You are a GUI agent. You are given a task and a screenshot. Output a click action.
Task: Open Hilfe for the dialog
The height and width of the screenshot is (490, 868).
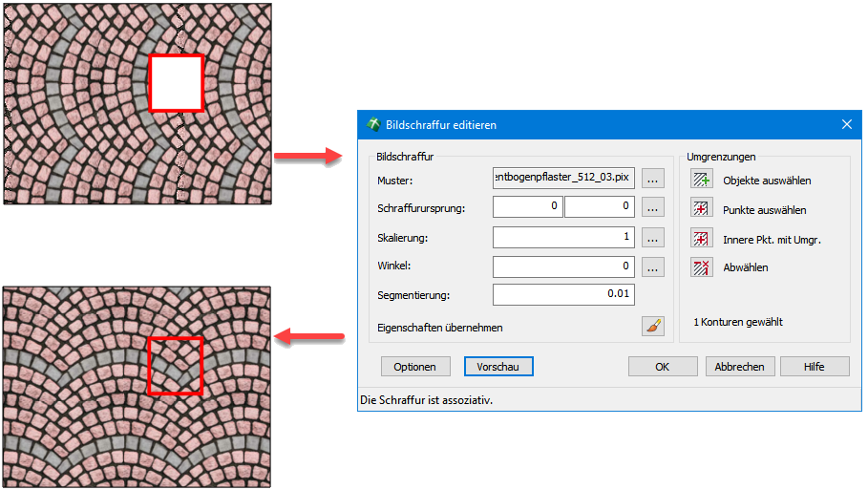tap(815, 367)
